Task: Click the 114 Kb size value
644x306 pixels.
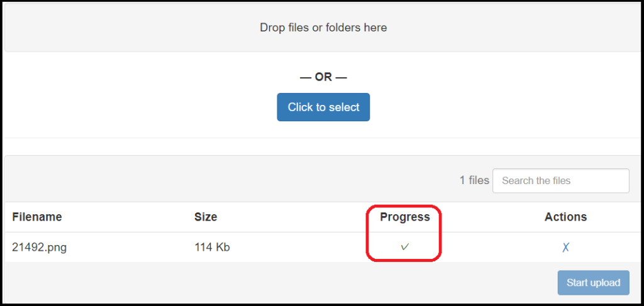Action: 212,248
